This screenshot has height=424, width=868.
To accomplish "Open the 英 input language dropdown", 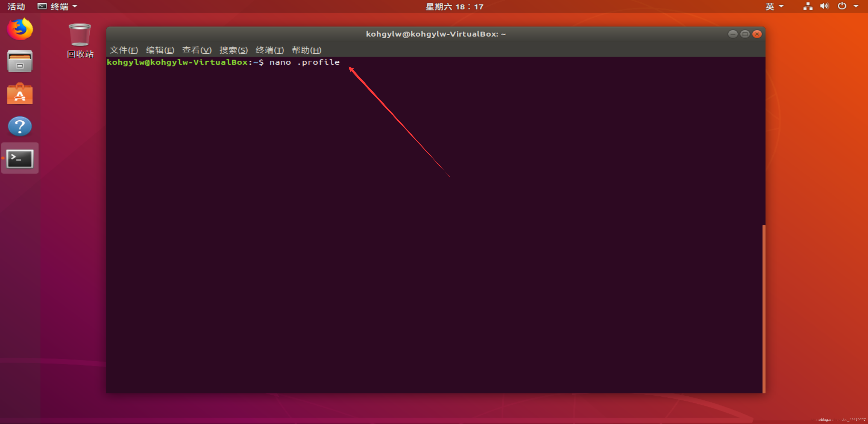I will click(774, 6).
